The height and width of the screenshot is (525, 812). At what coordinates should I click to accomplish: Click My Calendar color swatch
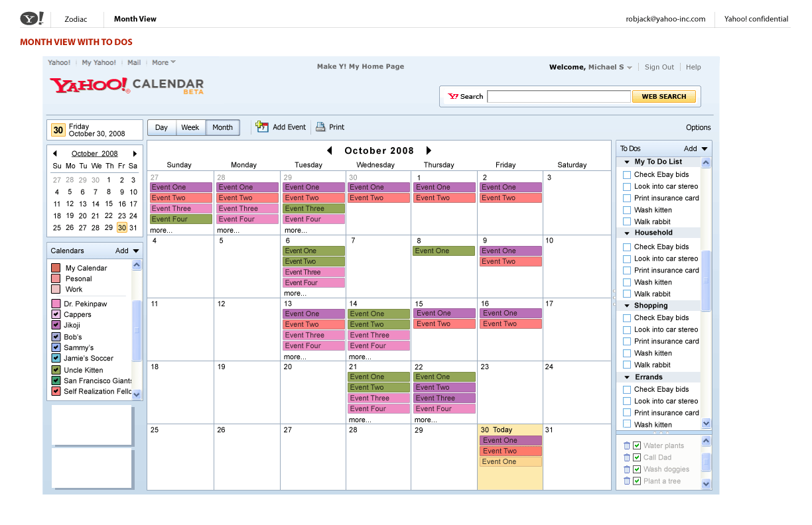click(x=56, y=268)
